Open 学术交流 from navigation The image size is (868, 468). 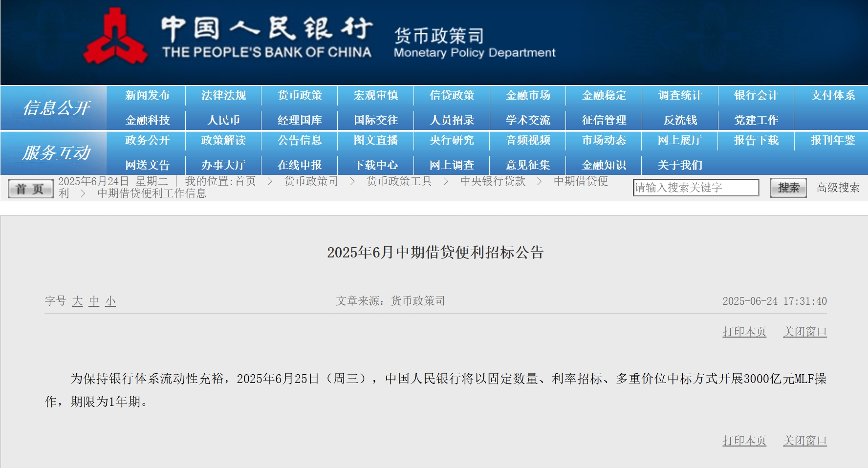point(528,120)
